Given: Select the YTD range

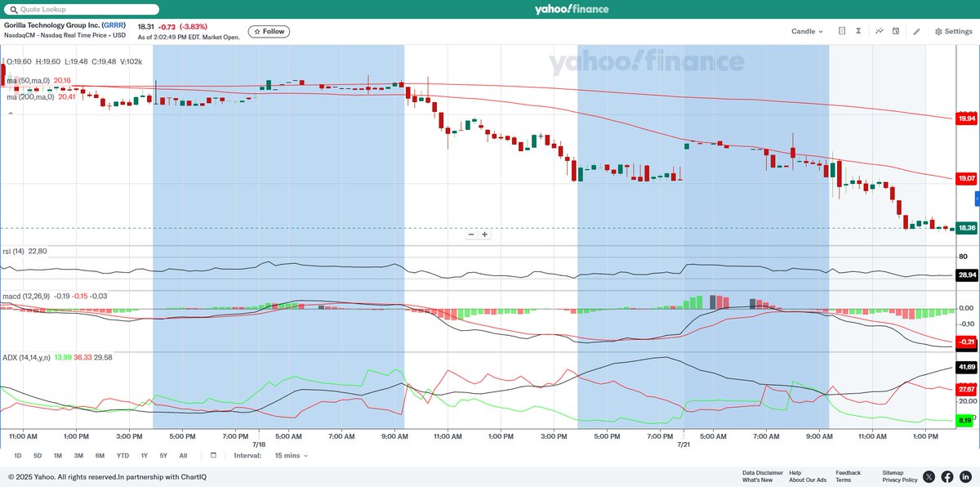Looking at the screenshot, I should [x=122, y=455].
